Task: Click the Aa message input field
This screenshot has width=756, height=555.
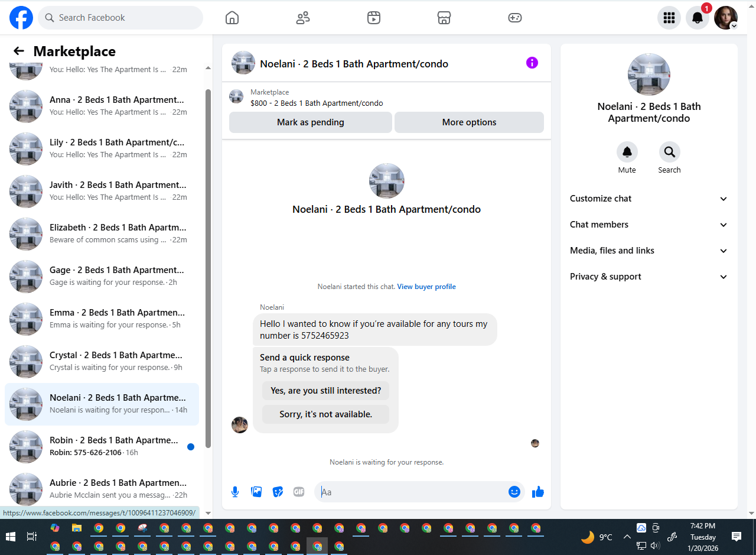Action: tap(412, 492)
